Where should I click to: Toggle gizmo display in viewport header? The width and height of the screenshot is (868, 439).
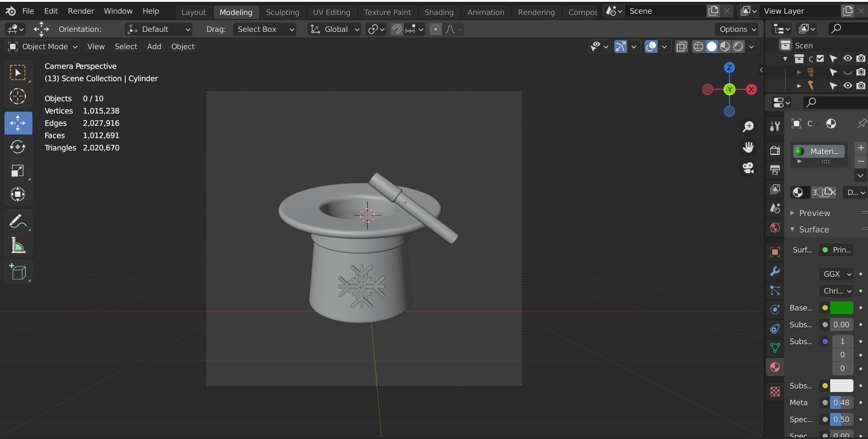620,46
